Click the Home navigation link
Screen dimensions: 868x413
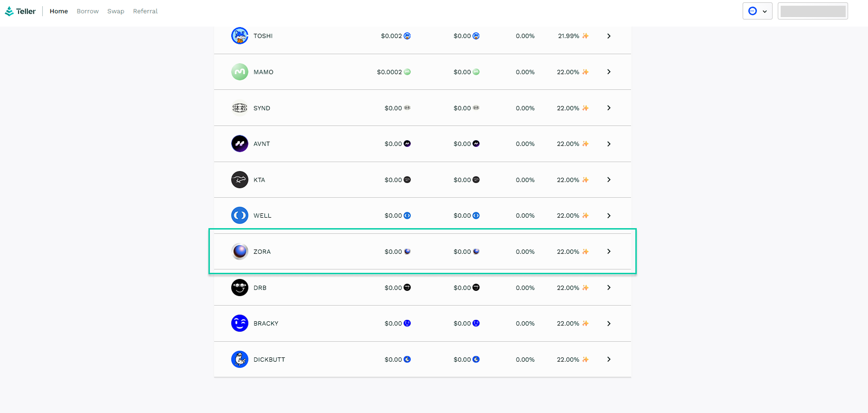59,11
